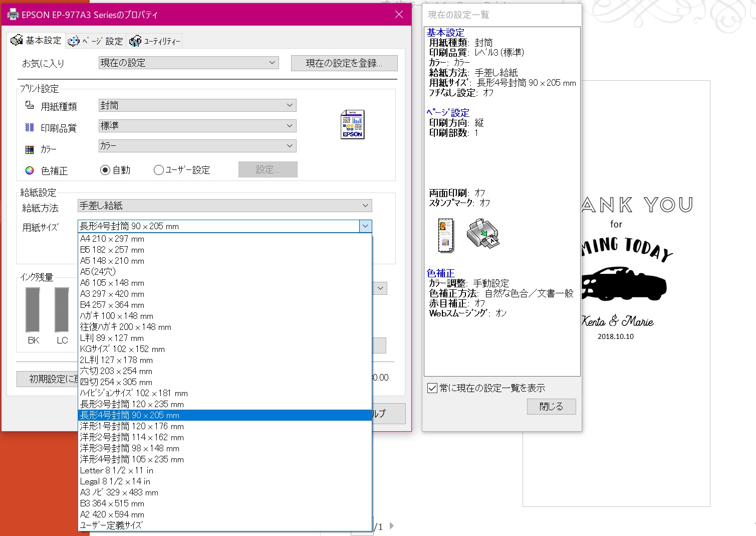Select 2L判 127 x 178 mm

point(225,360)
